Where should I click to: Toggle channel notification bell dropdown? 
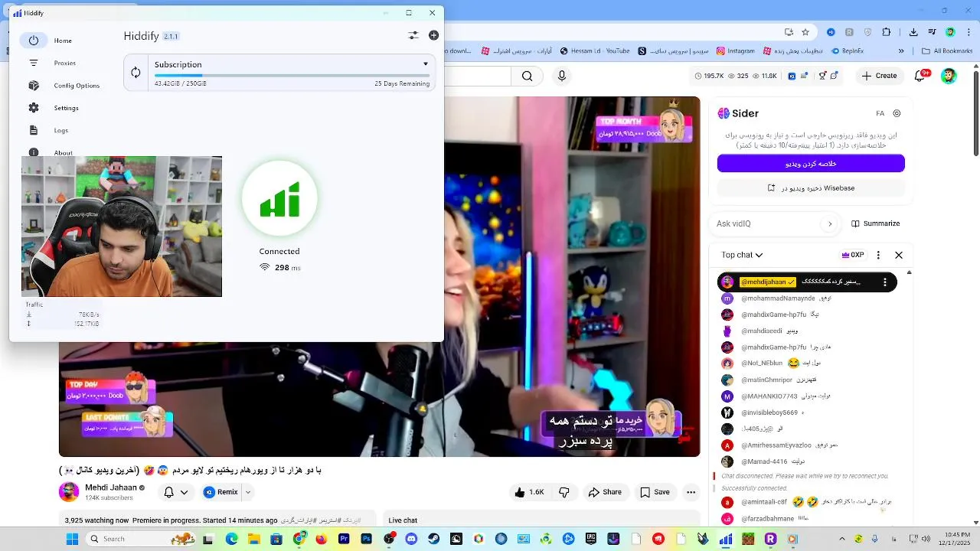pos(176,492)
